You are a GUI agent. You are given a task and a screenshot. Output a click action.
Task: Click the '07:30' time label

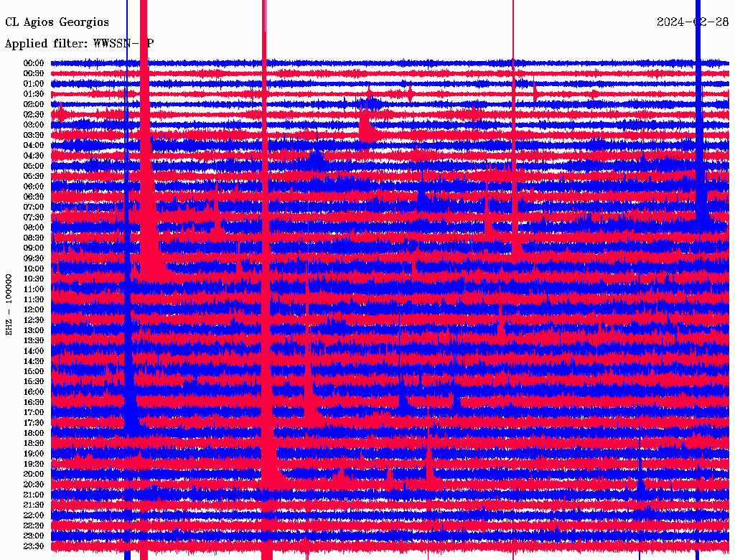34,217
